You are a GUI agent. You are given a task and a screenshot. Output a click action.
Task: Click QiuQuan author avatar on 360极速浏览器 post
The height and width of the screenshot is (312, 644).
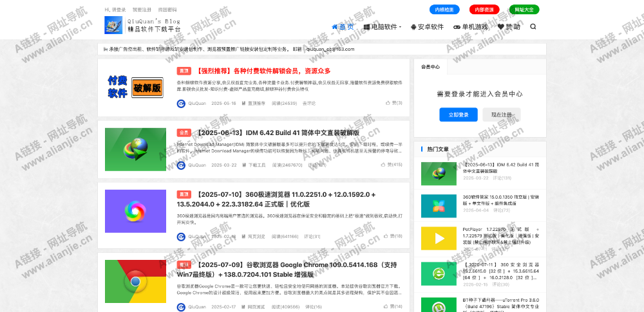pos(181,237)
